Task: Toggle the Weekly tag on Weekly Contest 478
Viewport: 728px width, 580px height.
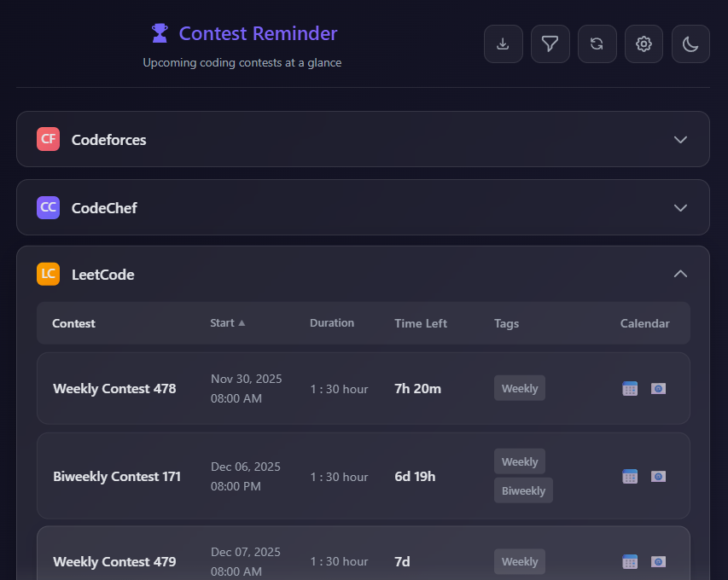Action: click(519, 388)
